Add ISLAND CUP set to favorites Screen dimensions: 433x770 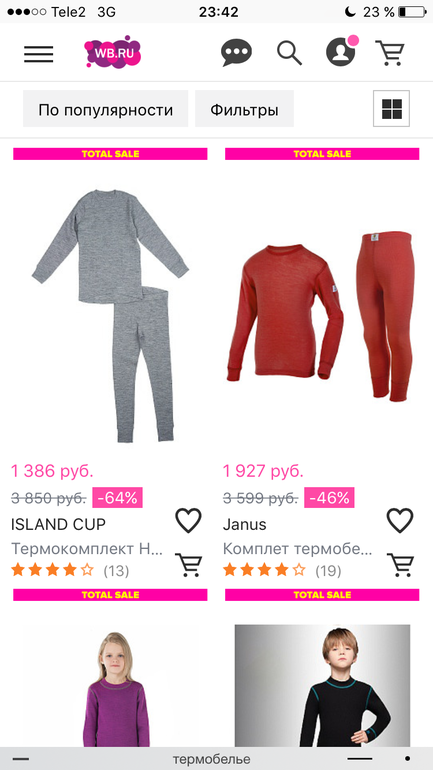(189, 521)
